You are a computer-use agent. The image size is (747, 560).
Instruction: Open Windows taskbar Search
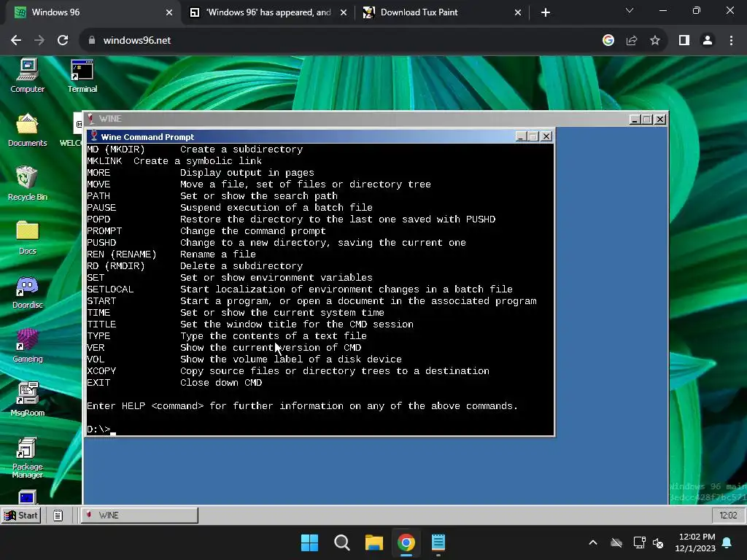coord(341,542)
